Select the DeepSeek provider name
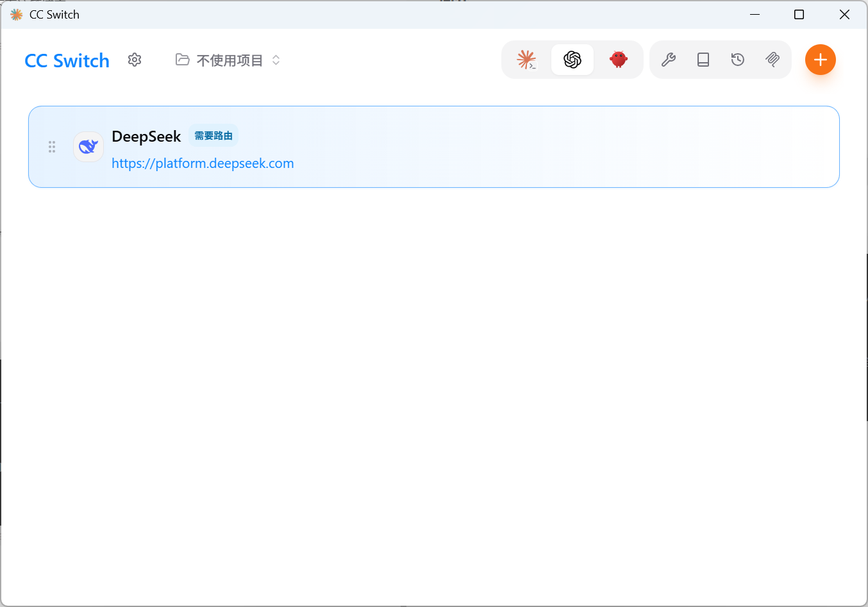 [146, 137]
